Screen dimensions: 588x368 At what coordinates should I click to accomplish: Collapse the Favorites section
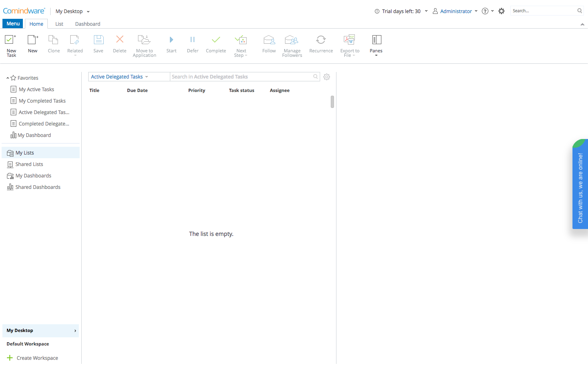pyautogui.click(x=8, y=78)
